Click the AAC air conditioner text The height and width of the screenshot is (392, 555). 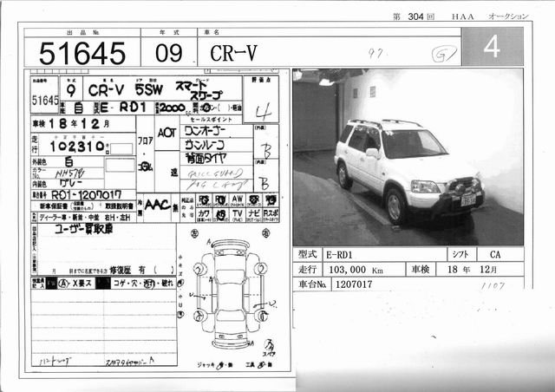pos(158,205)
